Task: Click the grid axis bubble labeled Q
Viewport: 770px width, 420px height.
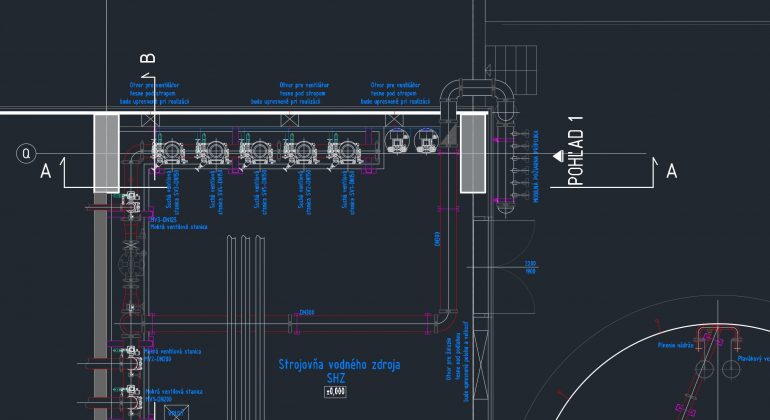Action: (26, 153)
